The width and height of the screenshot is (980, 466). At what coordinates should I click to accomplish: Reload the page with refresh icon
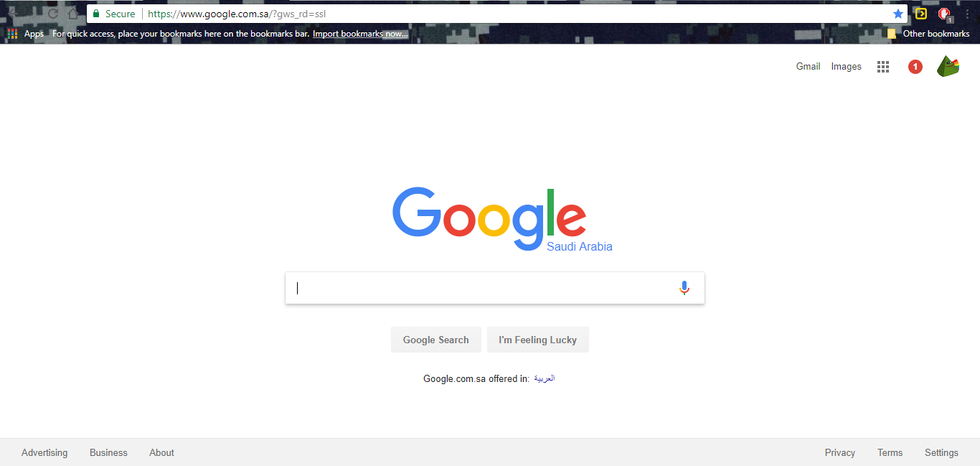[52, 14]
